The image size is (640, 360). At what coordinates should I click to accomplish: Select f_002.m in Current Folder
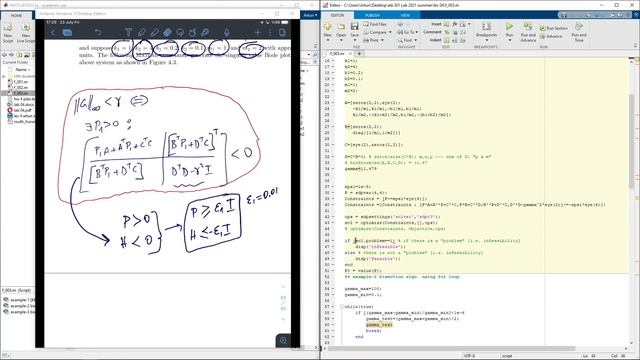coord(20,87)
